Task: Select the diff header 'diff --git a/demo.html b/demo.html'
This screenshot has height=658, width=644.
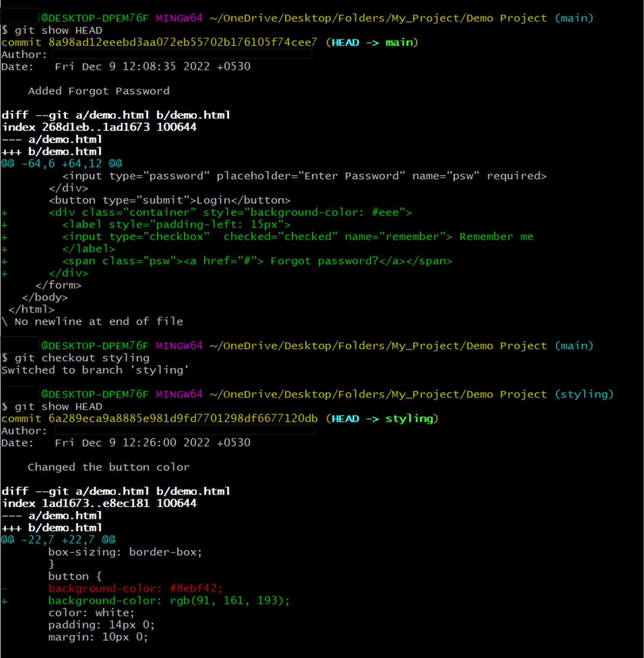Action: point(116,115)
